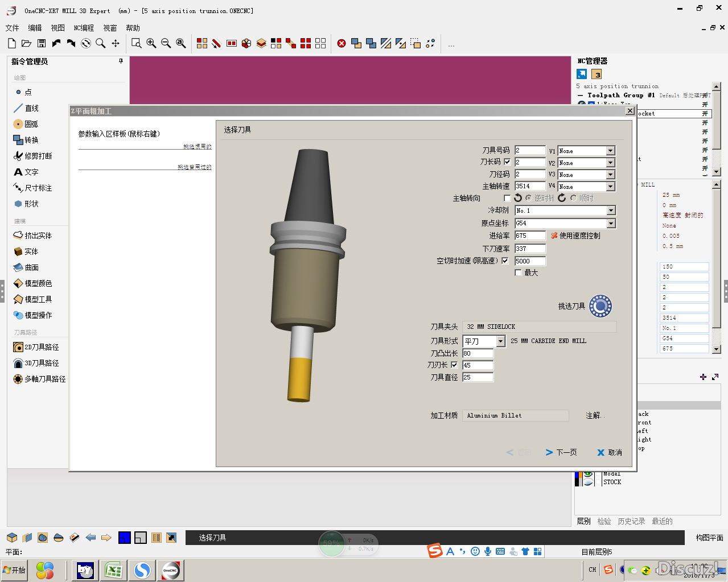This screenshot has width=728, height=582.
Task: Save file using the diskette icon
Action: point(42,43)
